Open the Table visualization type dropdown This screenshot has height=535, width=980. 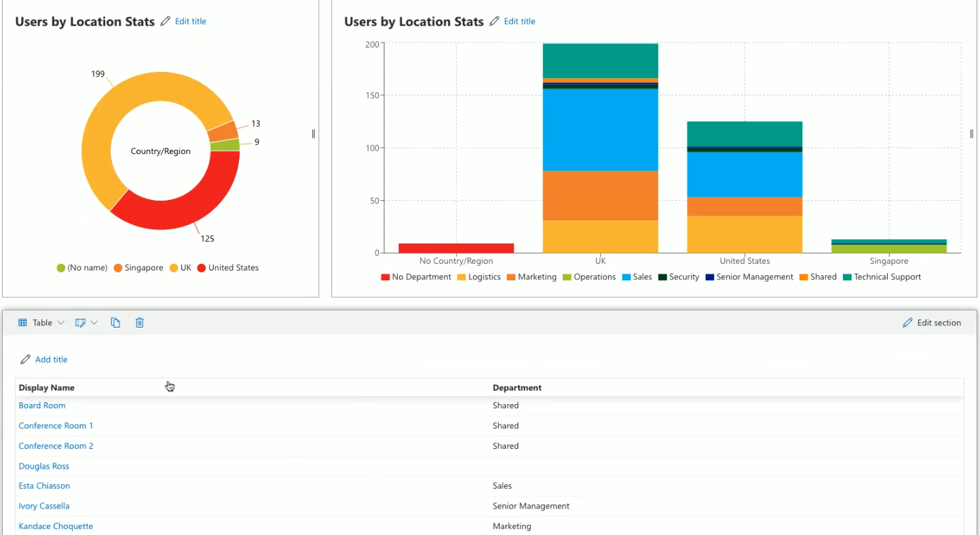point(60,323)
